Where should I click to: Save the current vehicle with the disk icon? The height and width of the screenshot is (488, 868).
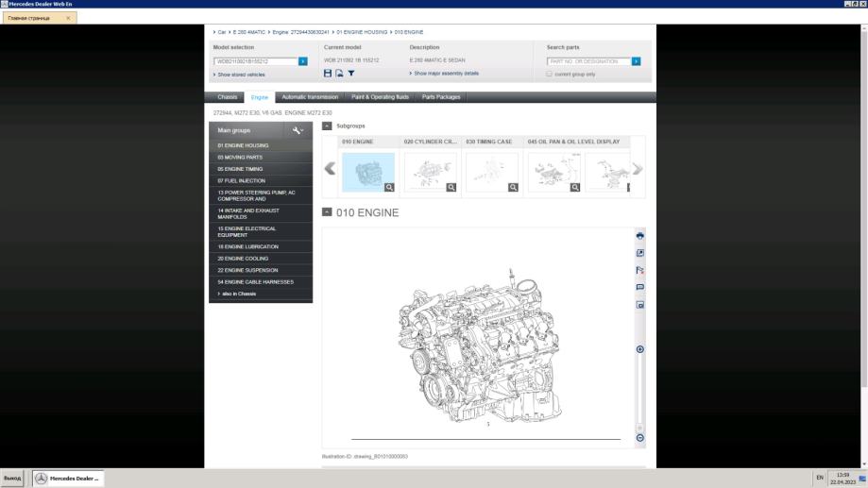click(x=328, y=73)
